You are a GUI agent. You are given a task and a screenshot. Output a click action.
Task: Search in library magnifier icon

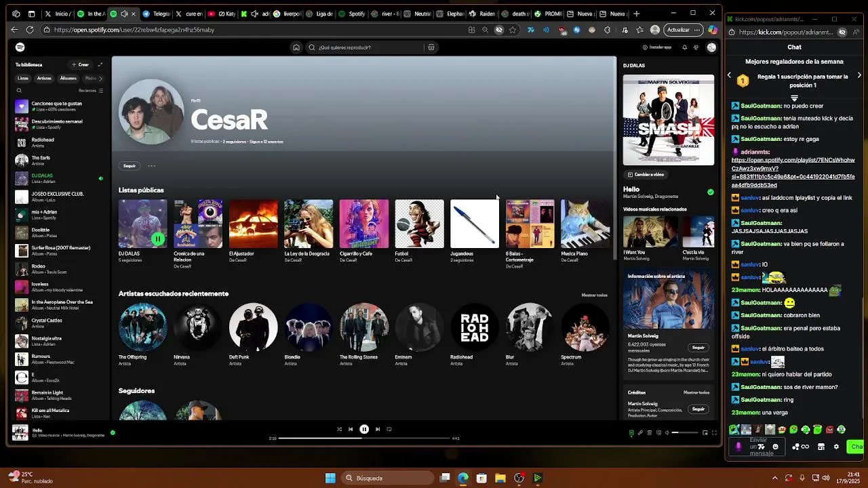point(19,90)
